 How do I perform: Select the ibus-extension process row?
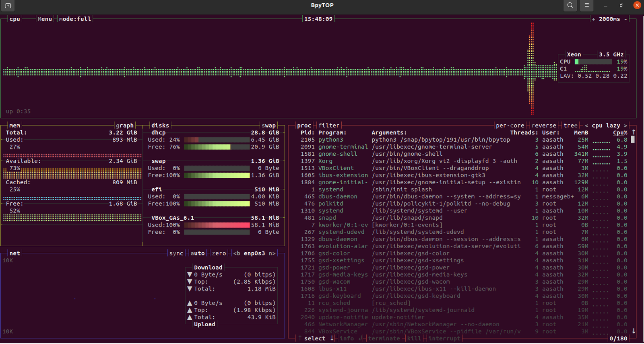pyautogui.click(x=464, y=175)
